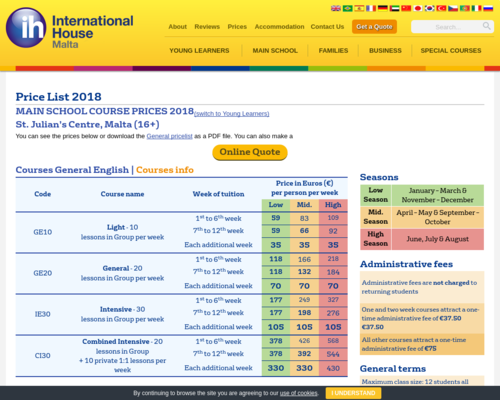The height and width of the screenshot is (400, 500).
Task: Click the Mid. price column header
Action: coord(304,205)
